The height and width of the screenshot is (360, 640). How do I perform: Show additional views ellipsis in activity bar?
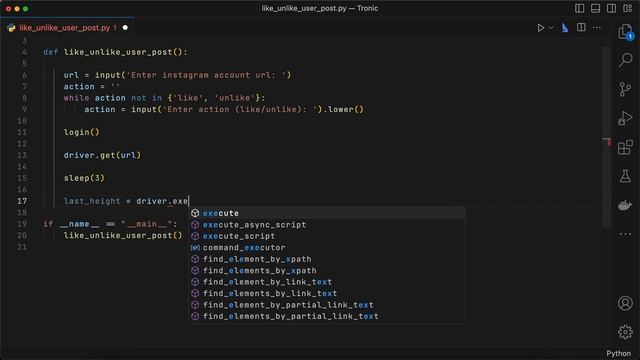(625, 234)
